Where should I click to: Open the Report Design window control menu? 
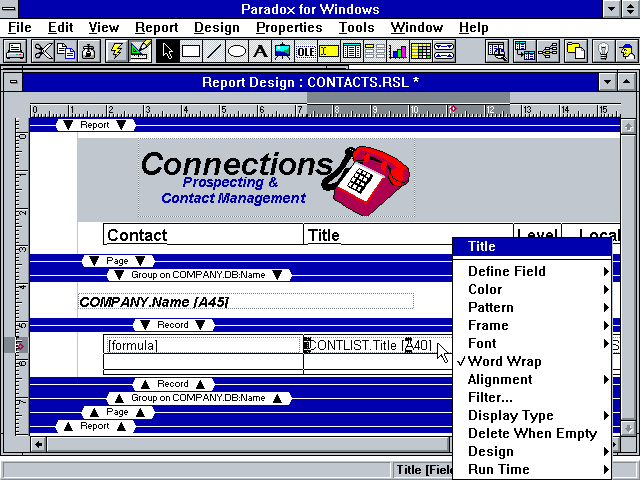point(13,82)
